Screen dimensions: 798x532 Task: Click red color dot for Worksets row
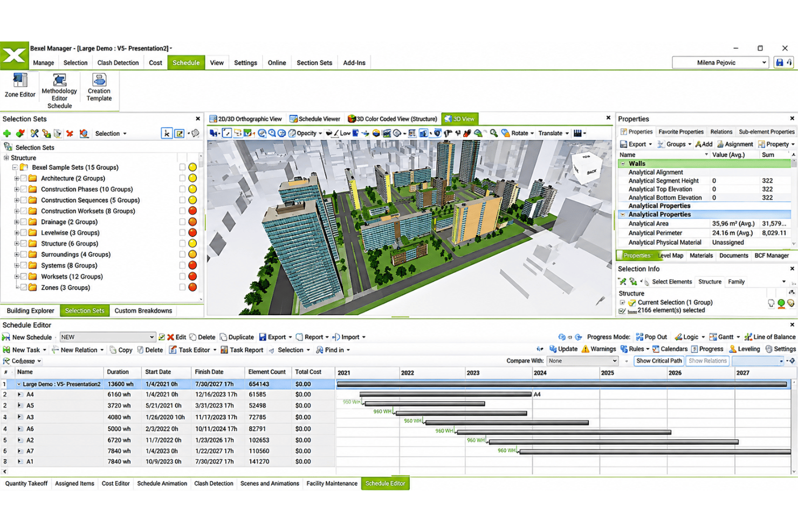[x=192, y=277]
